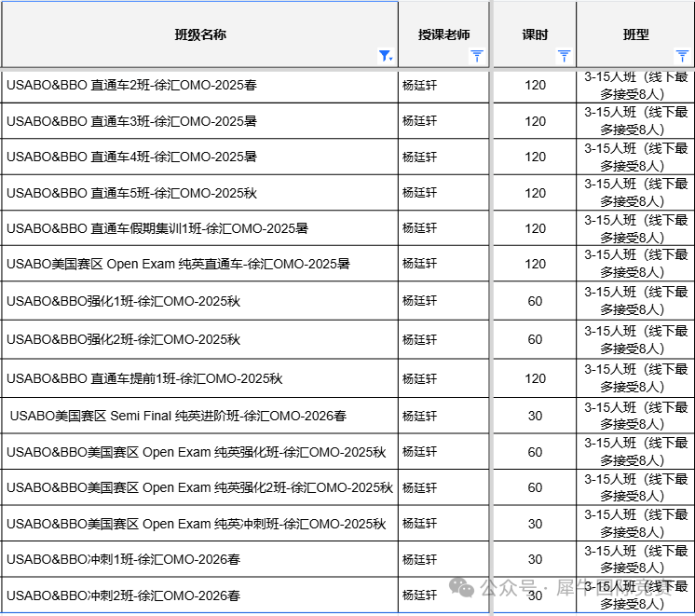695x616 pixels.
Task: Select cell Open Exam 纯英强化班-徐汇OMO-2025秋
Action: click(x=200, y=452)
